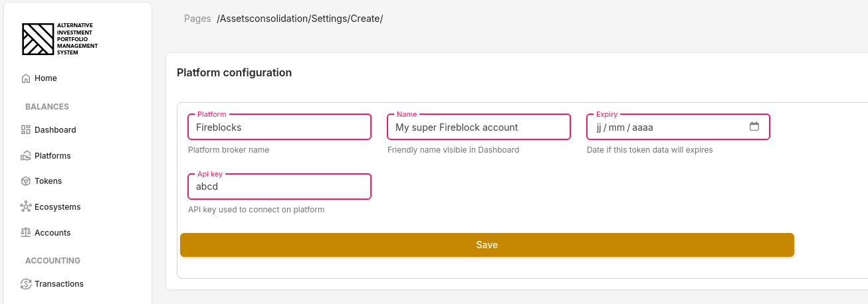This screenshot has width=868, height=304.
Task: Select Platforms in the sidebar
Action: [53, 156]
